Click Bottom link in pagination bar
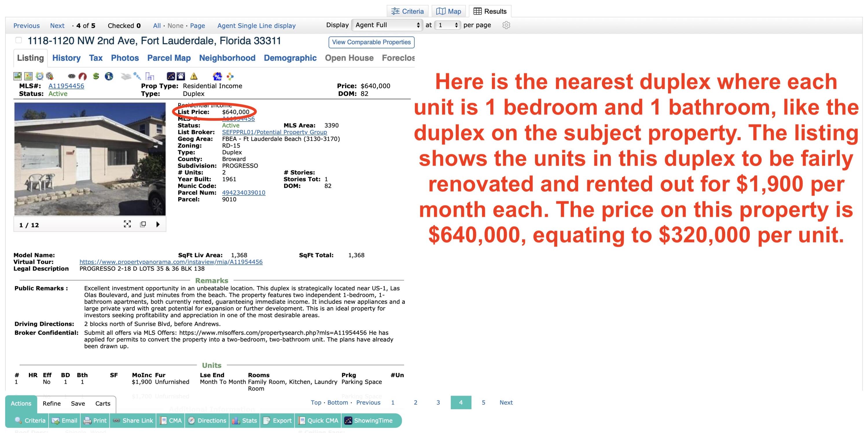 point(337,402)
